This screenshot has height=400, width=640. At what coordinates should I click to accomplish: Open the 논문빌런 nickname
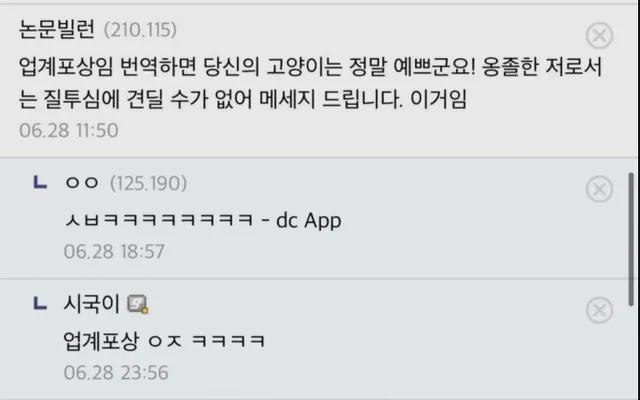point(57,29)
